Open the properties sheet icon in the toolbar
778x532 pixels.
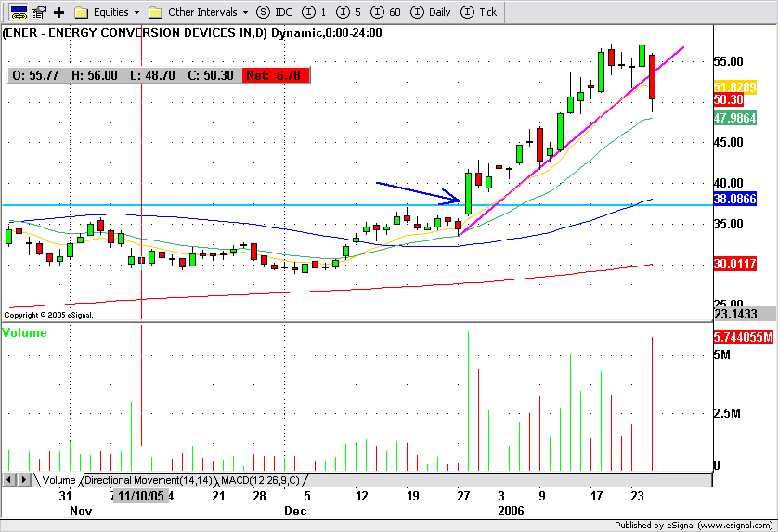(39, 12)
